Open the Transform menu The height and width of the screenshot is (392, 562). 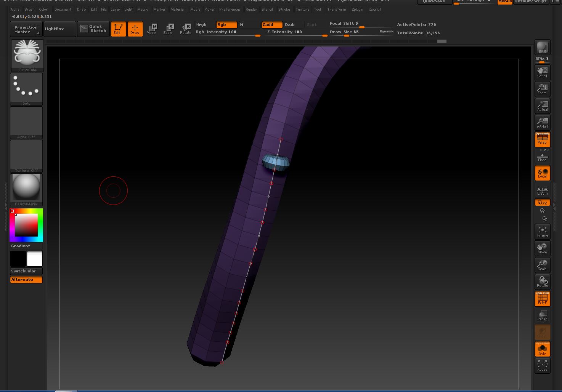pyautogui.click(x=337, y=10)
